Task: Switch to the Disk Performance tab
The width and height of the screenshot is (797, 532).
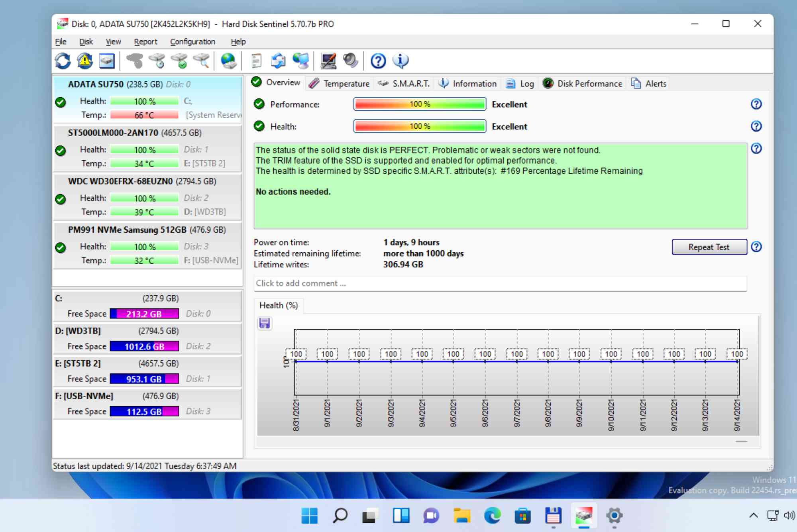Action: coord(583,84)
